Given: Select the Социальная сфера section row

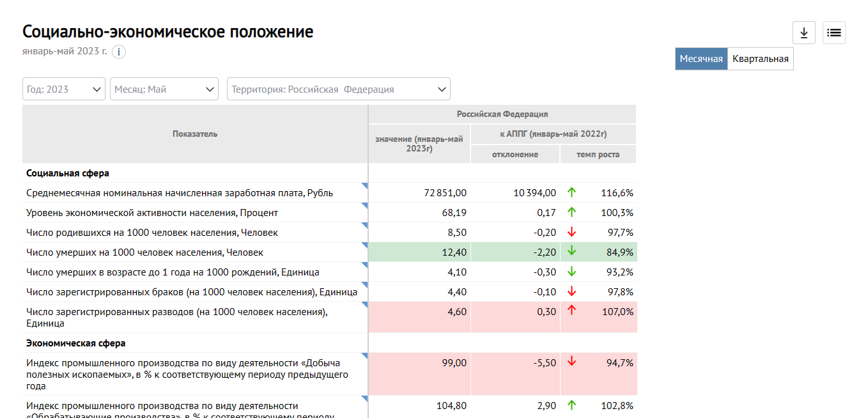Looking at the screenshot, I should coord(68,173).
